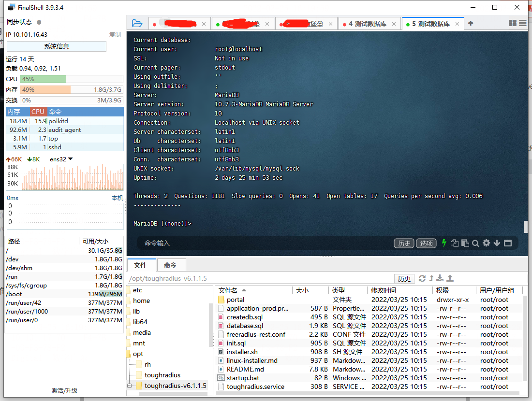
Task: Open settings via the gear icon
Action: click(486, 243)
